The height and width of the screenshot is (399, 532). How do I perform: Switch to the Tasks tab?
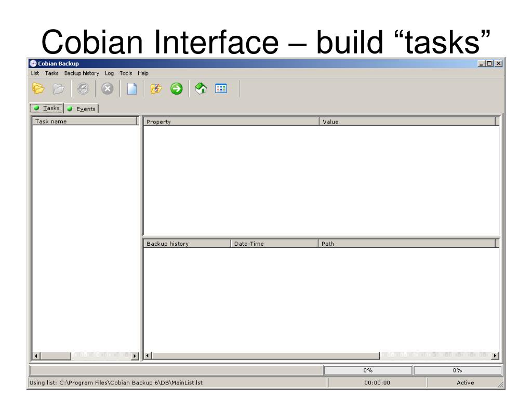tap(46, 108)
